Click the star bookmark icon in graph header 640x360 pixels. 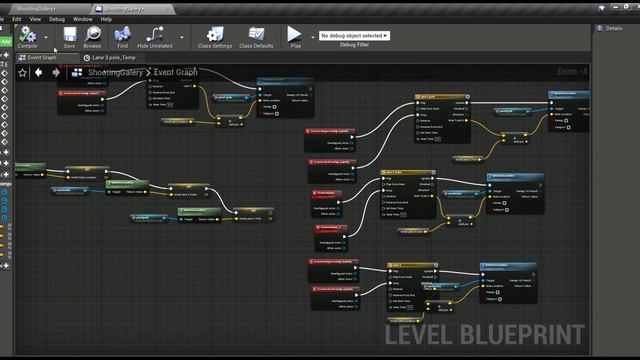click(x=22, y=73)
